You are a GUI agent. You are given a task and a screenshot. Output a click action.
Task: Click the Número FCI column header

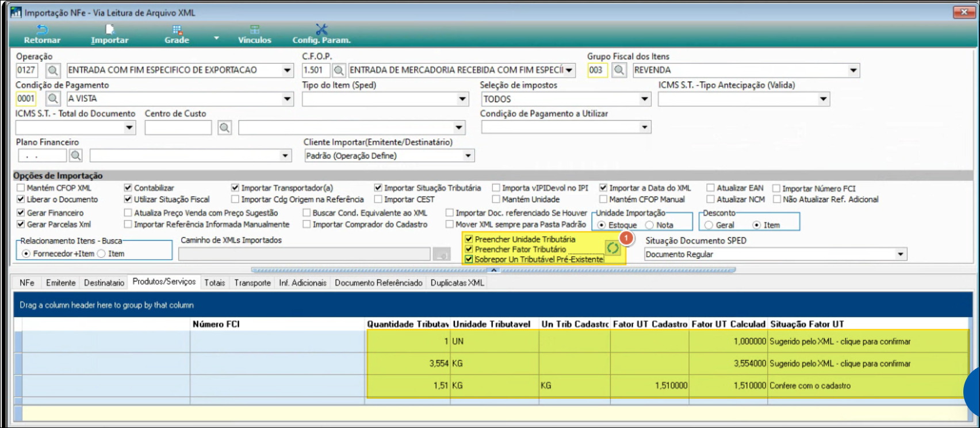click(216, 324)
